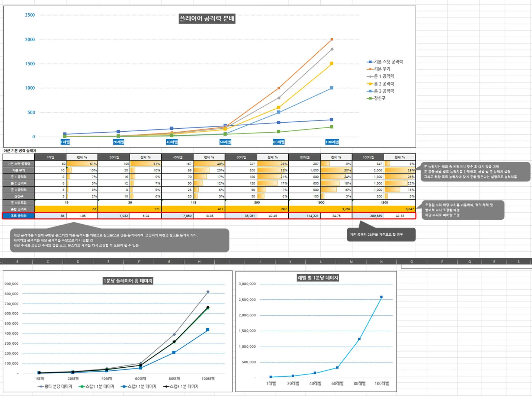Select the 1레벨 table column header
532x396 pixels.
point(51,157)
